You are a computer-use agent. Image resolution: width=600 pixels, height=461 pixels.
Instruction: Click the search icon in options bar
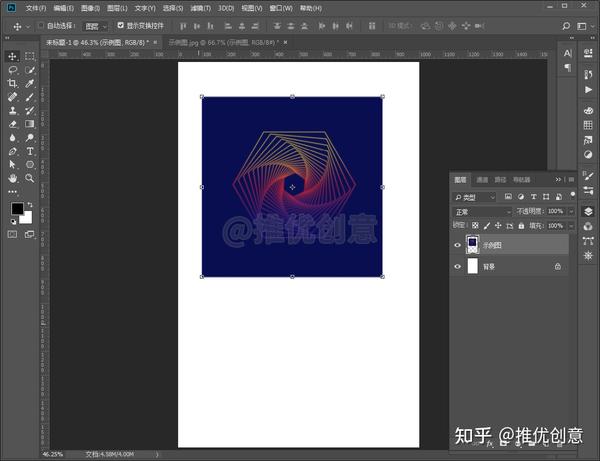tap(566, 26)
